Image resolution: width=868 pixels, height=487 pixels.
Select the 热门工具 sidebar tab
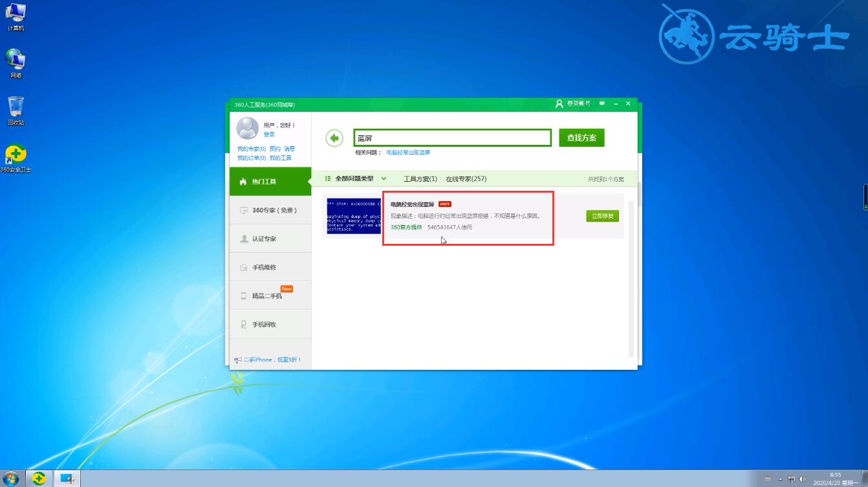click(270, 182)
